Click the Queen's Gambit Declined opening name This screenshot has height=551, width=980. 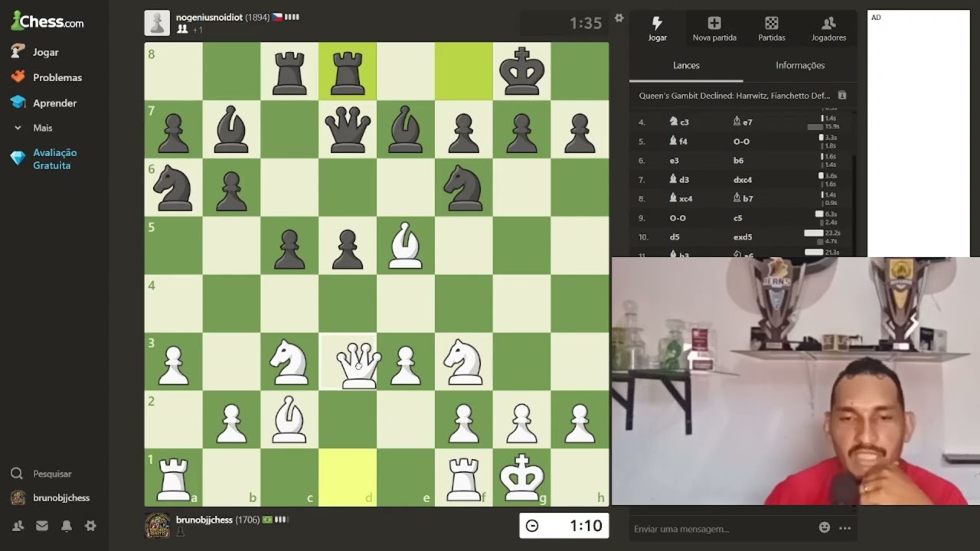734,96
